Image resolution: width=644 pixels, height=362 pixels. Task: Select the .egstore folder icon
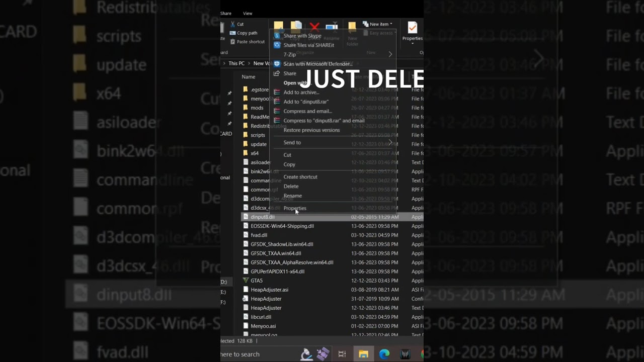click(x=246, y=89)
